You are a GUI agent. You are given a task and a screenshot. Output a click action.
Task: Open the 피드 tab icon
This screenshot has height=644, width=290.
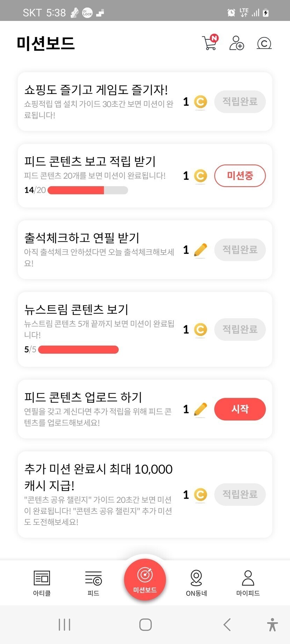click(x=93, y=578)
